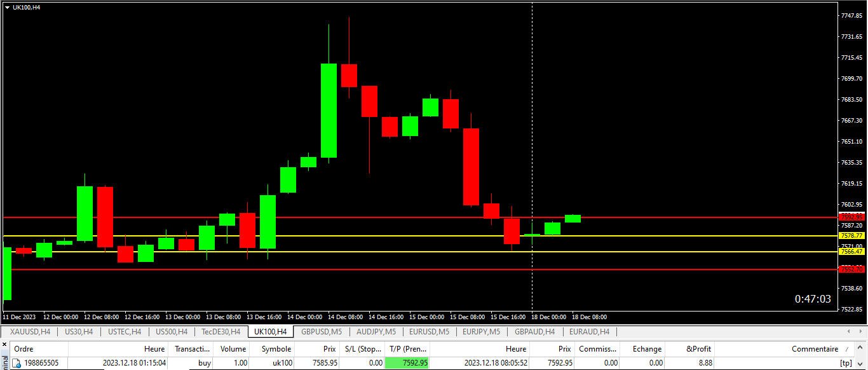Select the red 7592.95 price label
Image resolution: width=868 pixels, height=370 pixels.
(x=851, y=217)
